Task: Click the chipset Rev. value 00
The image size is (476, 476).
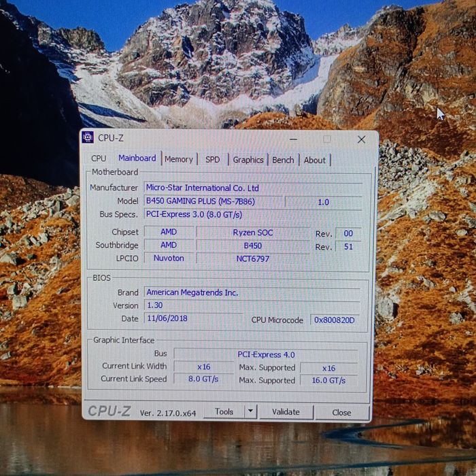Action: tap(348, 233)
